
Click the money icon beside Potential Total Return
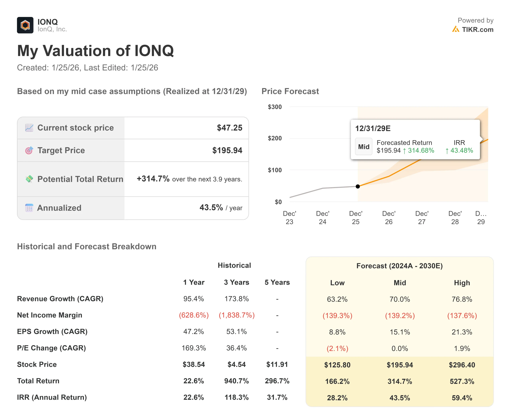click(29, 179)
